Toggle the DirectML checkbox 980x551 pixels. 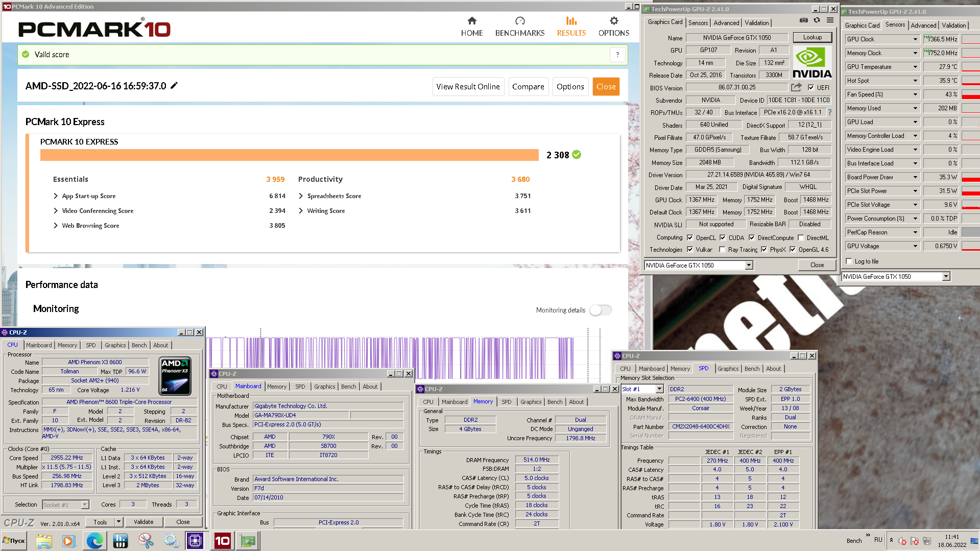click(801, 237)
